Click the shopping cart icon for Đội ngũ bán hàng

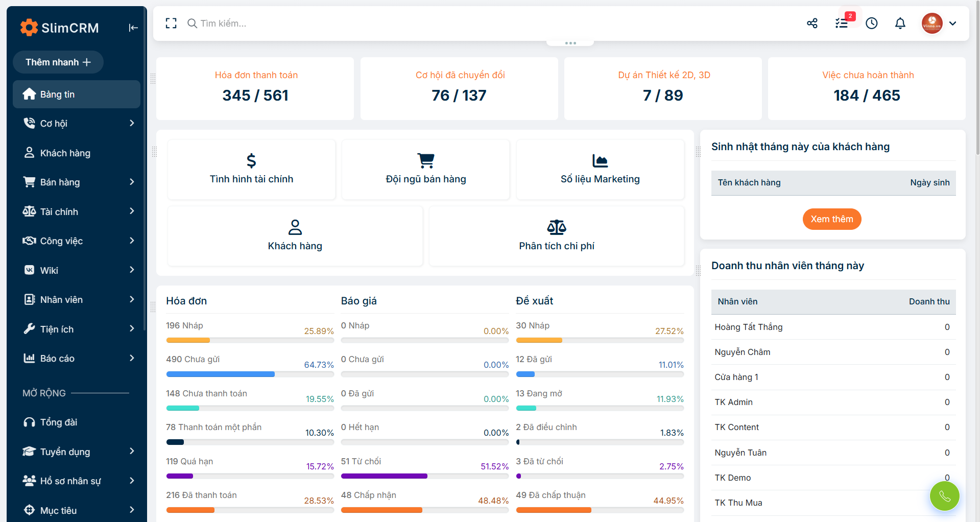coord(426,160)
